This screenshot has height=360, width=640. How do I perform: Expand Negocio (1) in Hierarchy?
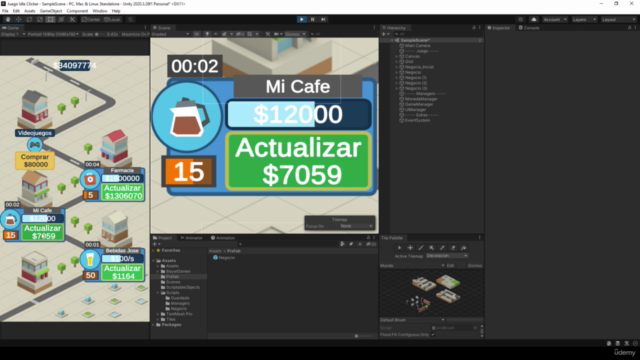click(397, 78)
